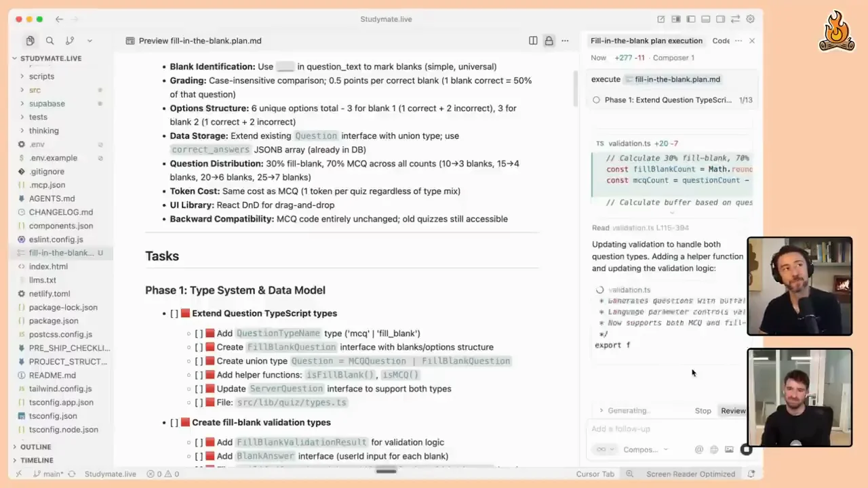Open the Search view icon in the sidebar
This screenshot has width=868, height=488.
(x=50, y=41)
